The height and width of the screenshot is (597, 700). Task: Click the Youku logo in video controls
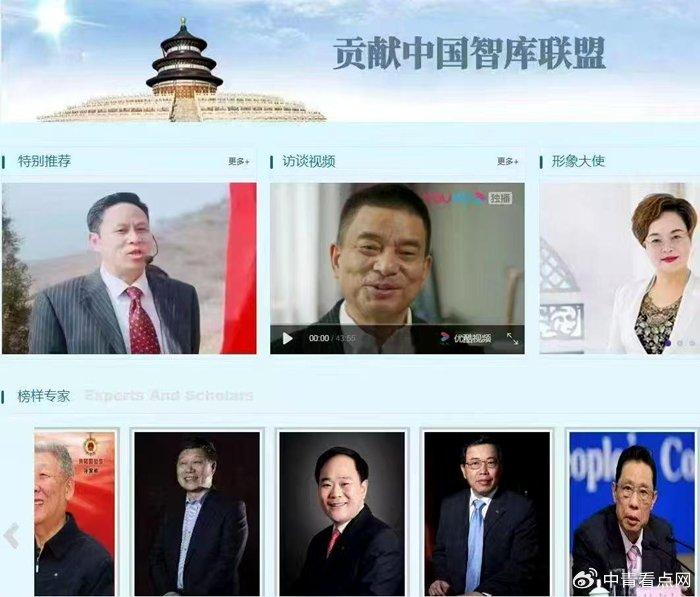[466, 338]
